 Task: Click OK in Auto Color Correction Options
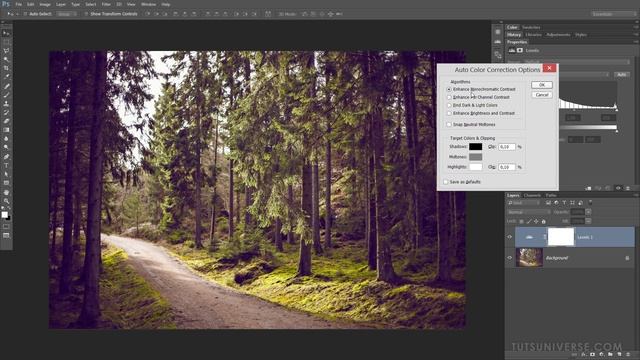tap(542, 84)
